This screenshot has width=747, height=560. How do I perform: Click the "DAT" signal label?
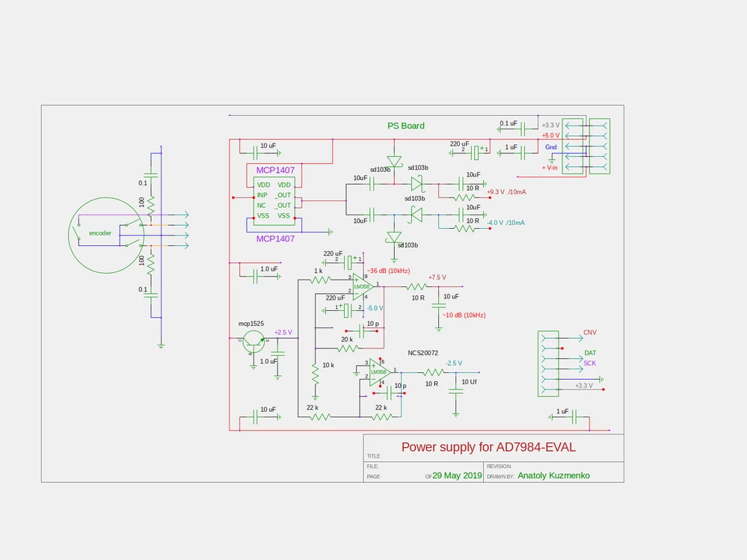pos(590,353)
